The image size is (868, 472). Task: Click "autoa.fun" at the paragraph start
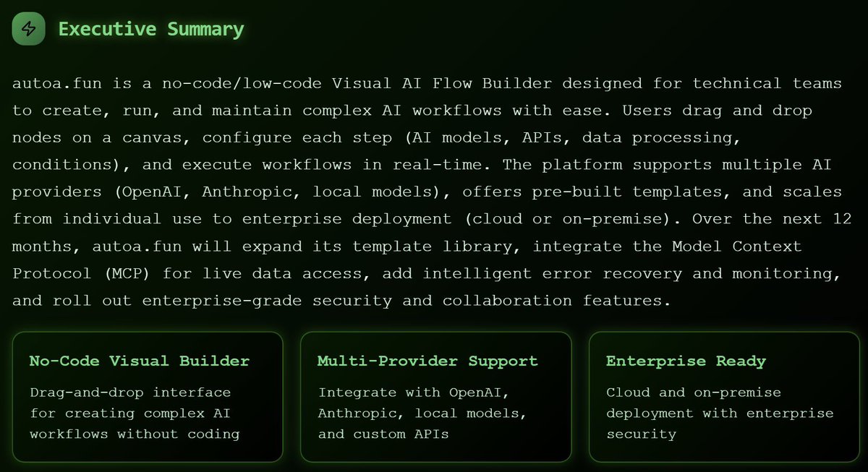56,84
